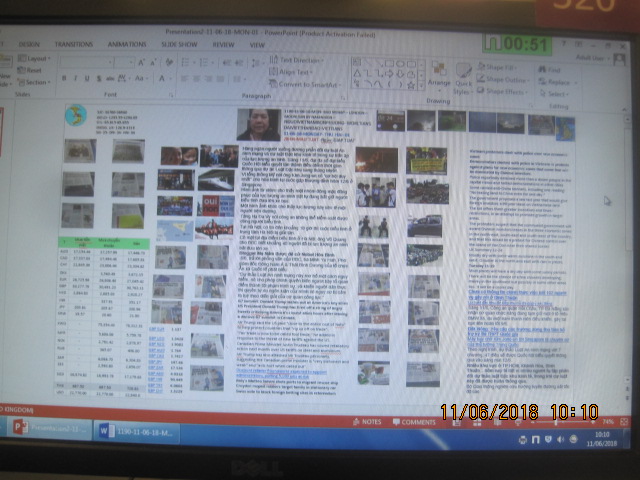Toggle bold formatting
Screen dimensions: 640x480
(64, 78)
